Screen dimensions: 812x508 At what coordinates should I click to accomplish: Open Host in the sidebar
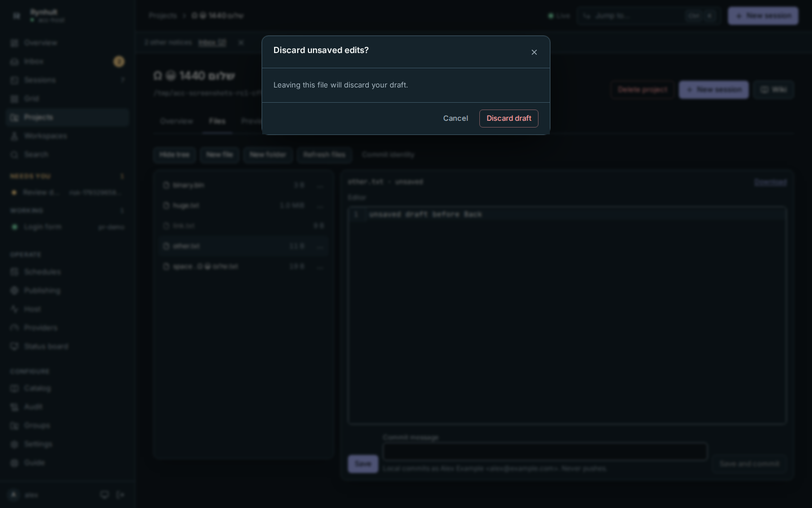(x=68, y=309)
